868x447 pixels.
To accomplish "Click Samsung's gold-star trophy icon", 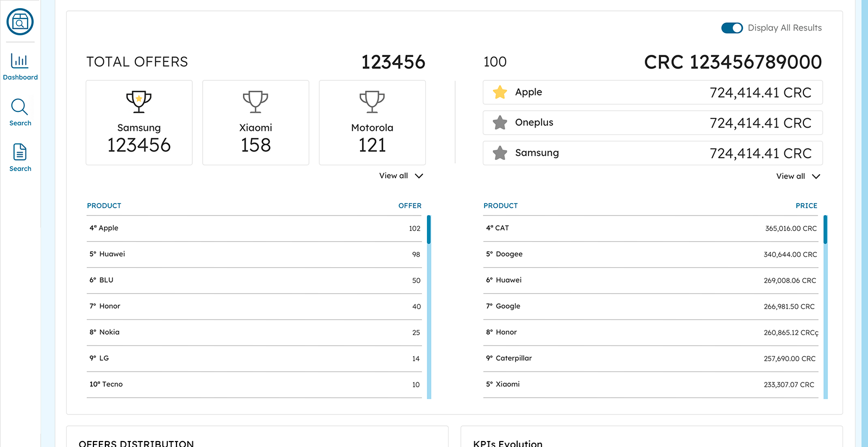I will point(139,102).
